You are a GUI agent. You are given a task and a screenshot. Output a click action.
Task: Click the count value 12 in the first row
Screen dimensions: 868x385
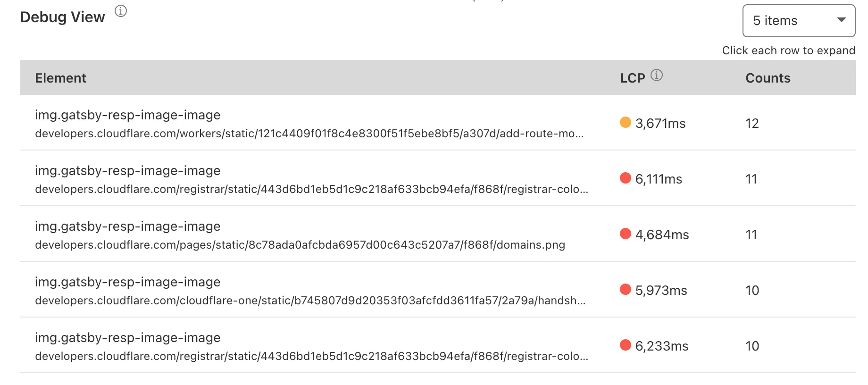point(752,123)
